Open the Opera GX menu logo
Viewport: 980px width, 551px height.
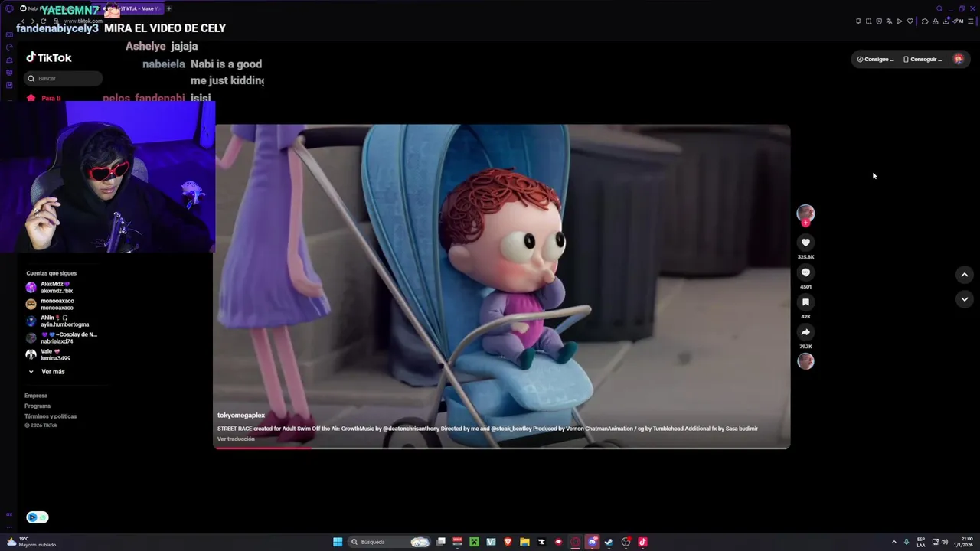pos(9,8)
